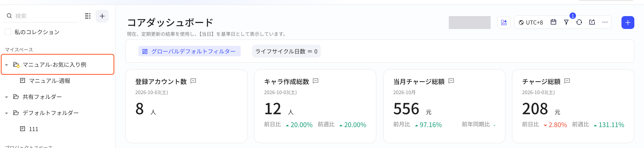Click the グローバルデフォルトフィルター button
The height and width of the screenshot is (148, 644).
[190, 51]
